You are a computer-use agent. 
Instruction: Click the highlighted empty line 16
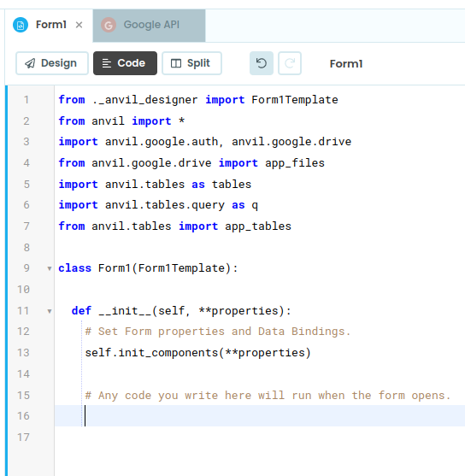pos(260,415)
